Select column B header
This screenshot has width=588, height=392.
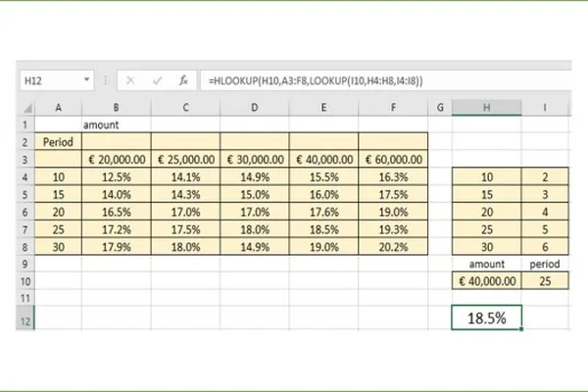117,108
